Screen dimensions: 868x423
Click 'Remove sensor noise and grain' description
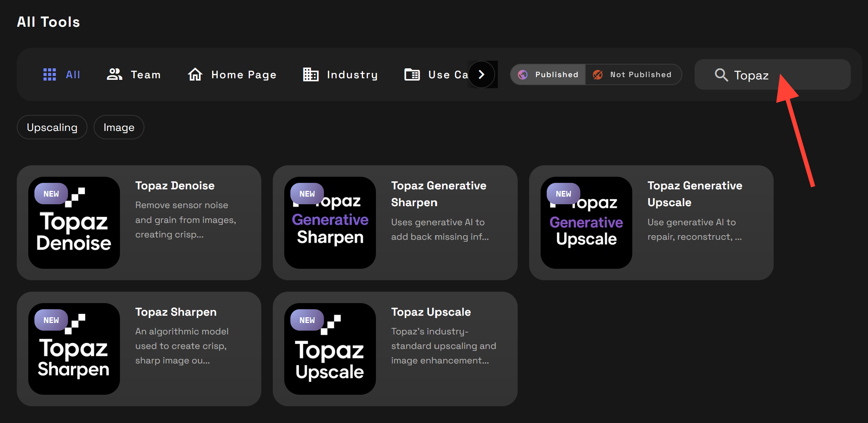tap(186, 220)
